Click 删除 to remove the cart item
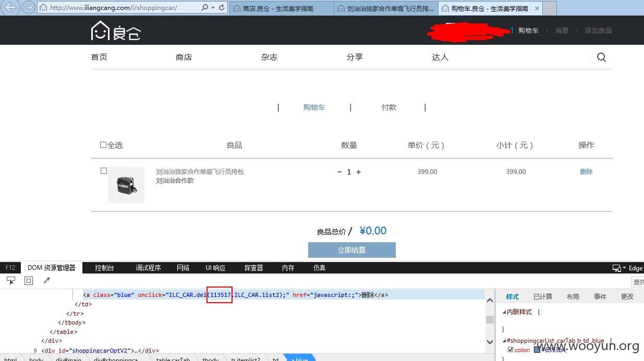This screenshot has width=644, height=361. [586, 171]
